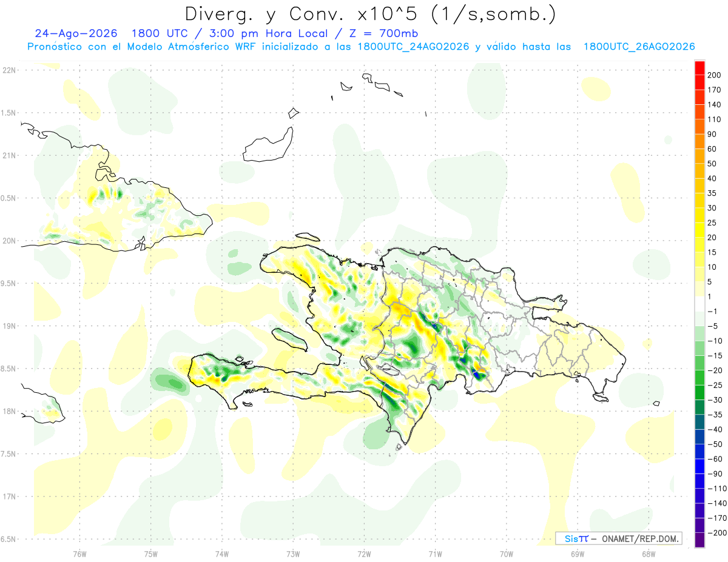Click the "-30" colorbar value
The height and width of the screenshot is (562, 728).
tap(716, 400)
